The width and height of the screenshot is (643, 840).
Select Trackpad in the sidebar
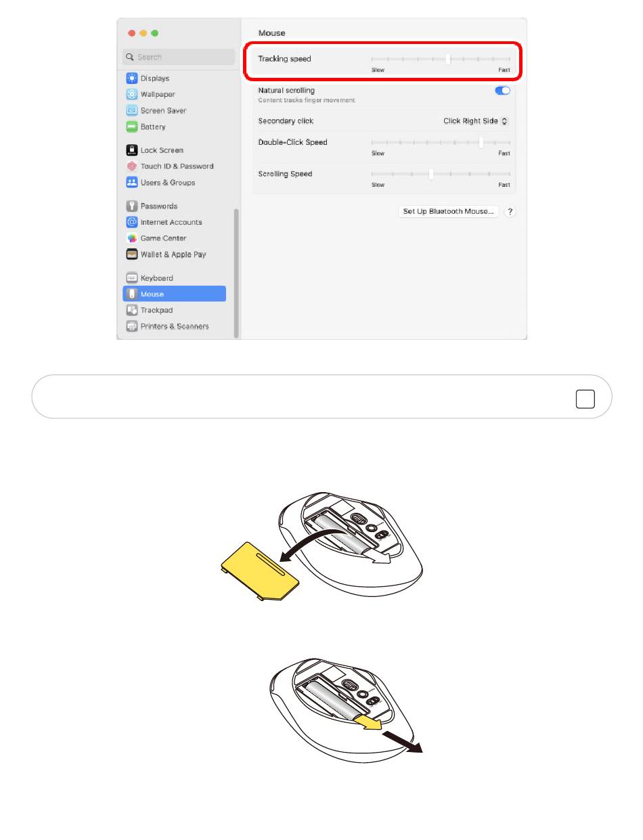[x=174, y=310]
